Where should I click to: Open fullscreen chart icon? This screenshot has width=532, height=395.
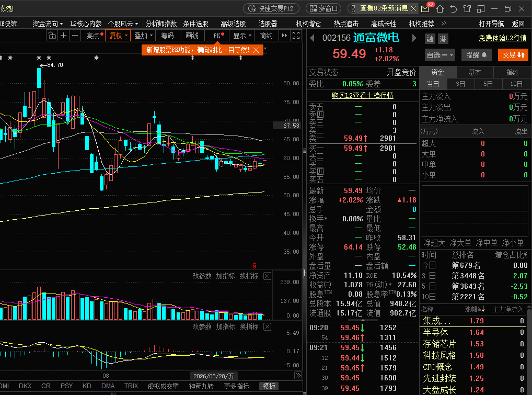click(296, 36)
